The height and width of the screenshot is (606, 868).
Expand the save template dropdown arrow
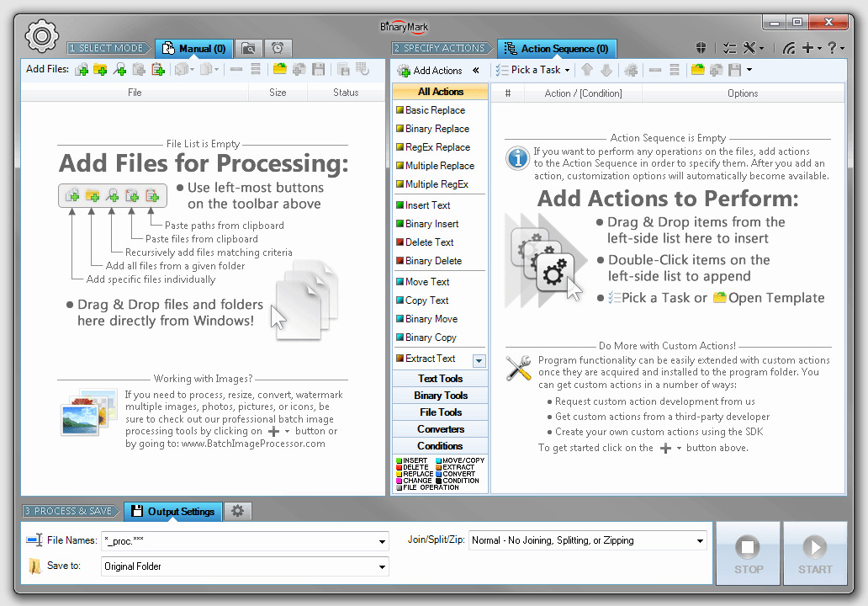749,70
